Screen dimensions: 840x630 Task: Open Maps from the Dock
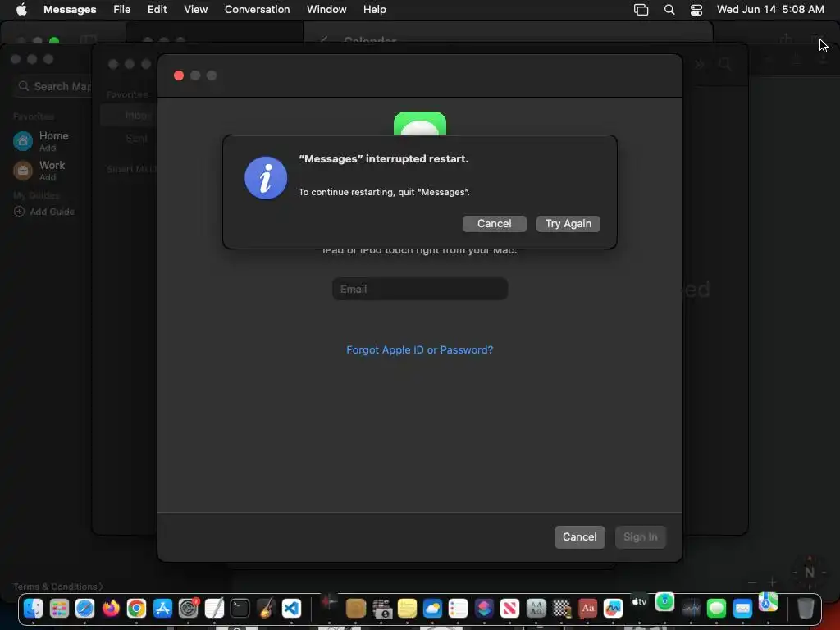point(768,602)
